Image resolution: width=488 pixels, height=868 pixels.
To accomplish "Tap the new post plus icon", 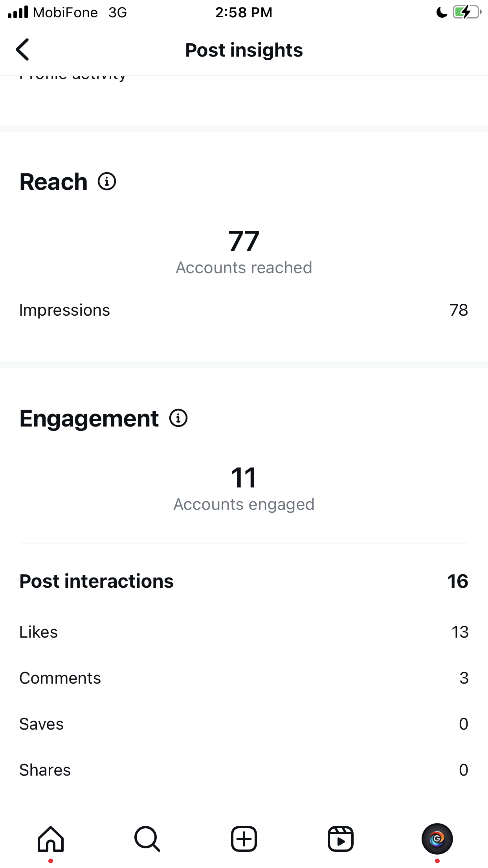I will [244, 839].
